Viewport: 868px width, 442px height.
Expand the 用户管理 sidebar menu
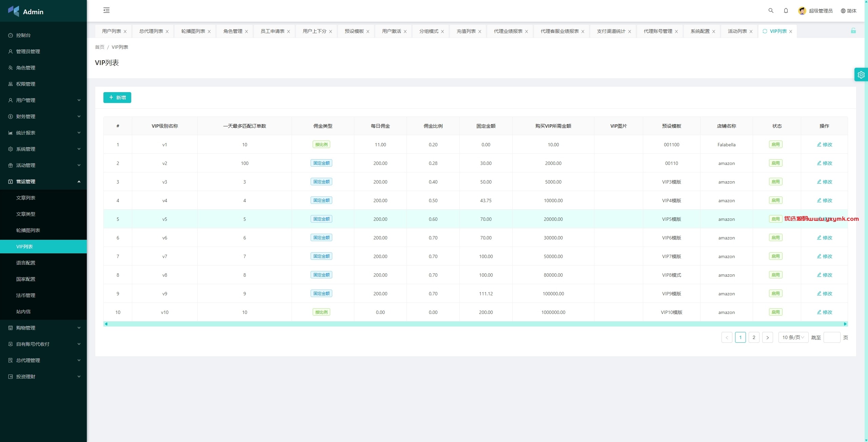point(43,100)
